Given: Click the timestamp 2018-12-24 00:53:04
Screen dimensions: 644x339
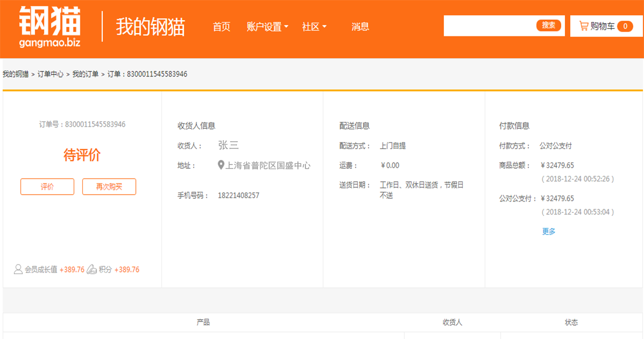Looking at the screenshot, I should click(x=578, y=212).
